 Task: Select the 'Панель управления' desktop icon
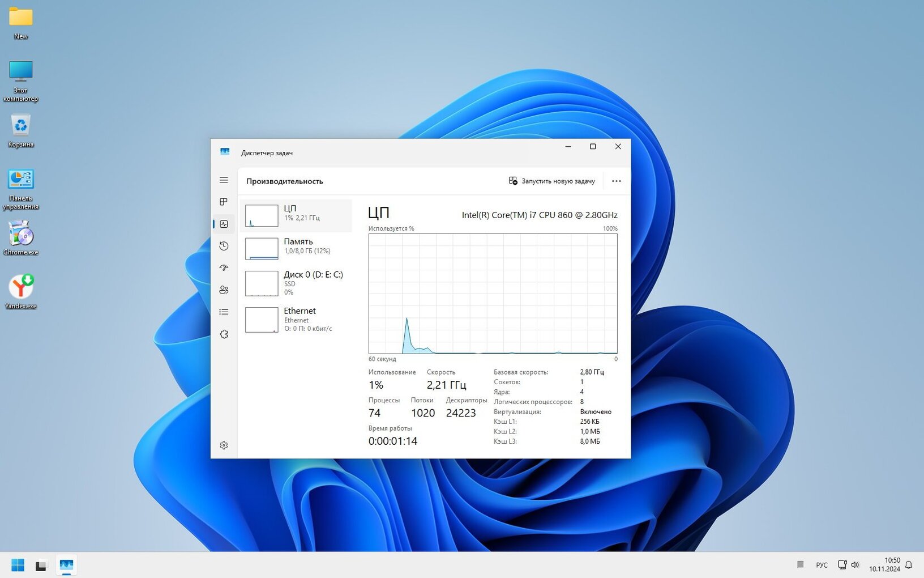[x=21, y=189]
